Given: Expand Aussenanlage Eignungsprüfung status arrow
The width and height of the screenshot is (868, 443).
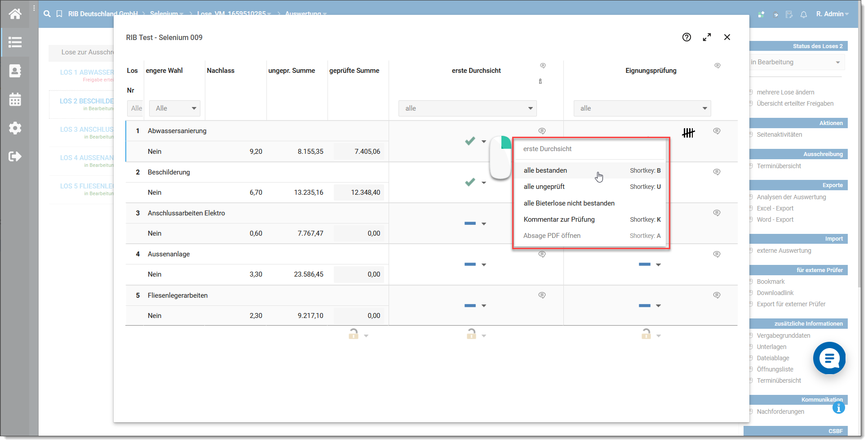Looking at the screenshot, I should (658, 265).
